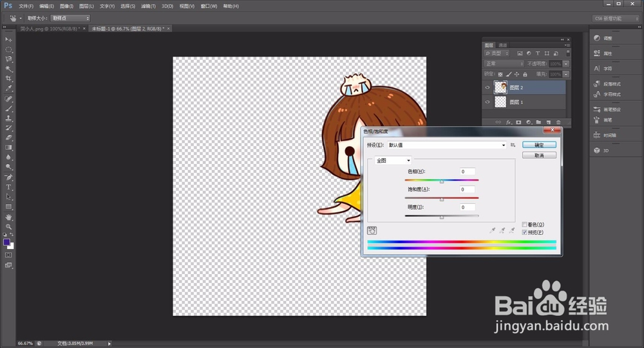Select the Clone Stamp tool
The height and width of the screenshot is (348, 644).
click(x=8, y=118)
